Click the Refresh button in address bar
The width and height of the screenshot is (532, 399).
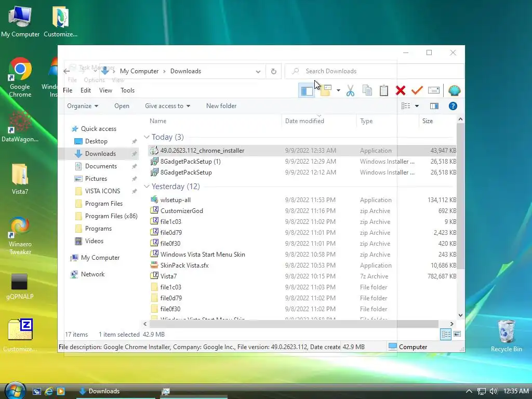pos(273,71)
